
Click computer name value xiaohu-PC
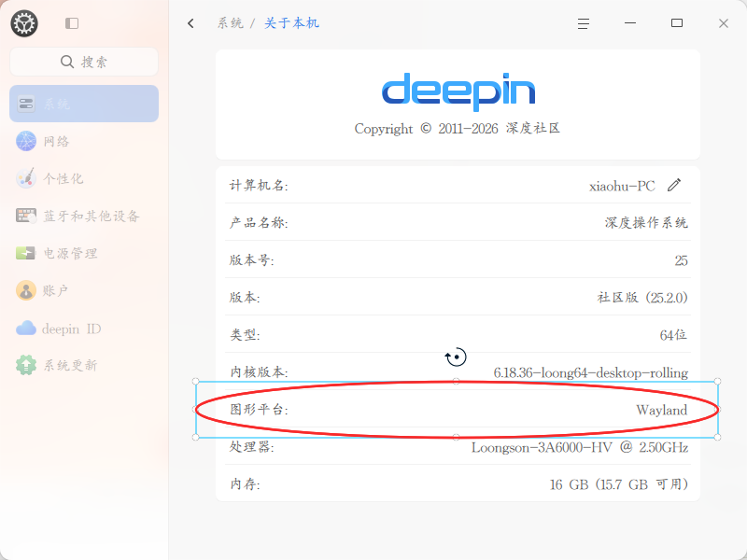[x=622, y=186]
